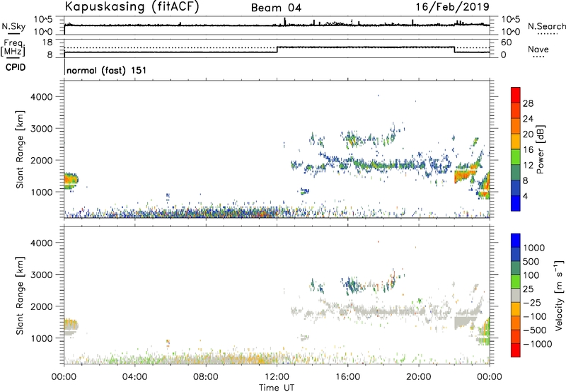The height and width of the screenshot is (392, 566).
Task: Pick blue Power segment between 4 and 8
Action: (x=516, y=188)
